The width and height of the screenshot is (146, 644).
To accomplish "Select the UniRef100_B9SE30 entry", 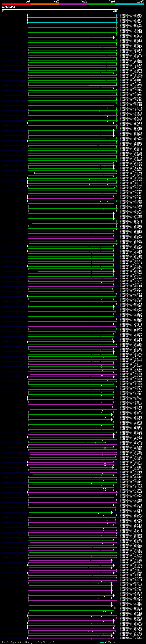I will [131, 560].
